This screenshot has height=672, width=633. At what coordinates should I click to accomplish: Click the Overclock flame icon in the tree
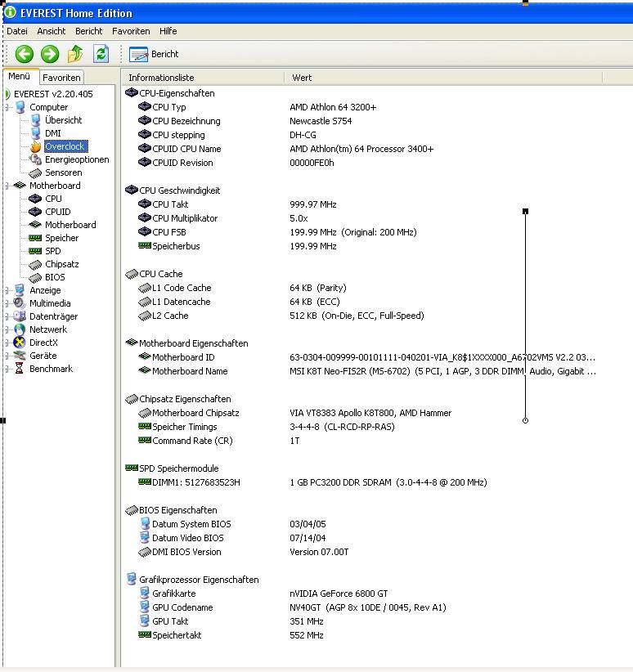(x=36, y=146)
